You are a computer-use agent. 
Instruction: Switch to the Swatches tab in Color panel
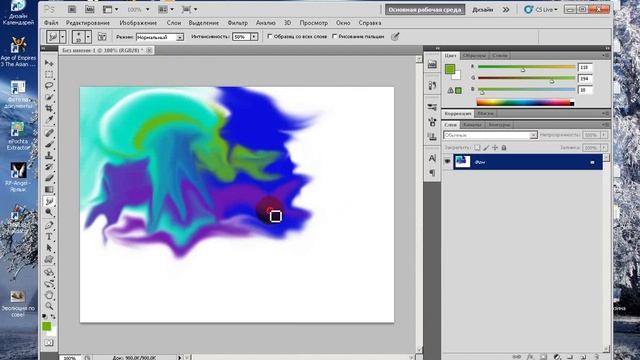(x=474, y=55)
